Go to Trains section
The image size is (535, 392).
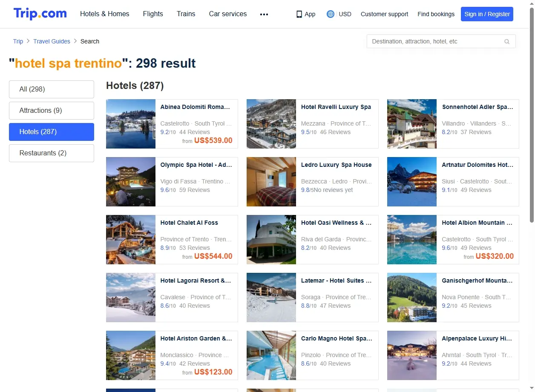click(x=186, y=14)
